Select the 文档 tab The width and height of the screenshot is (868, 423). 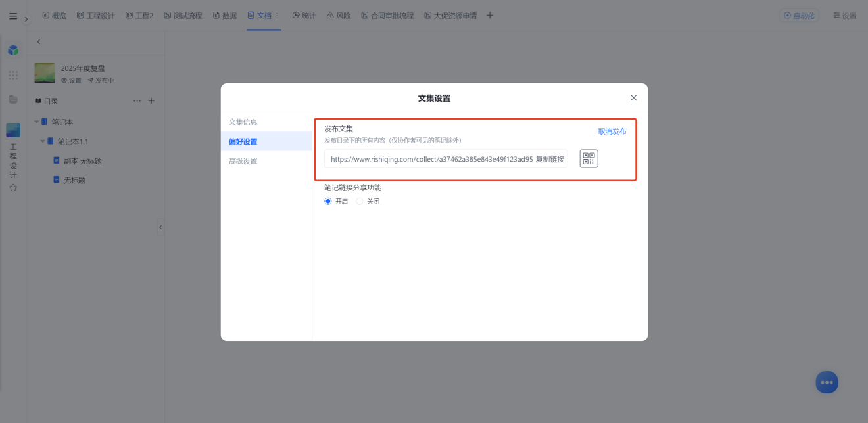coord(259,15)
